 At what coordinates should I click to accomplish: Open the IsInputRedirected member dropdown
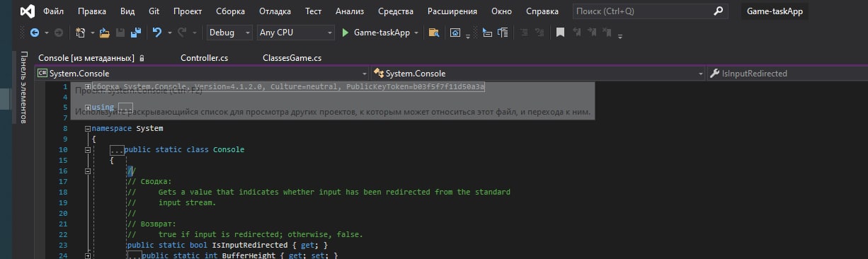[787, 74]
